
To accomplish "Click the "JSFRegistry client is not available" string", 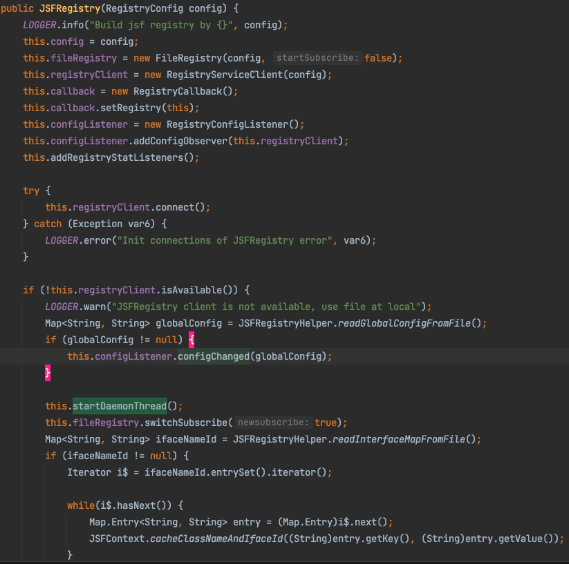I will [266, 307].
